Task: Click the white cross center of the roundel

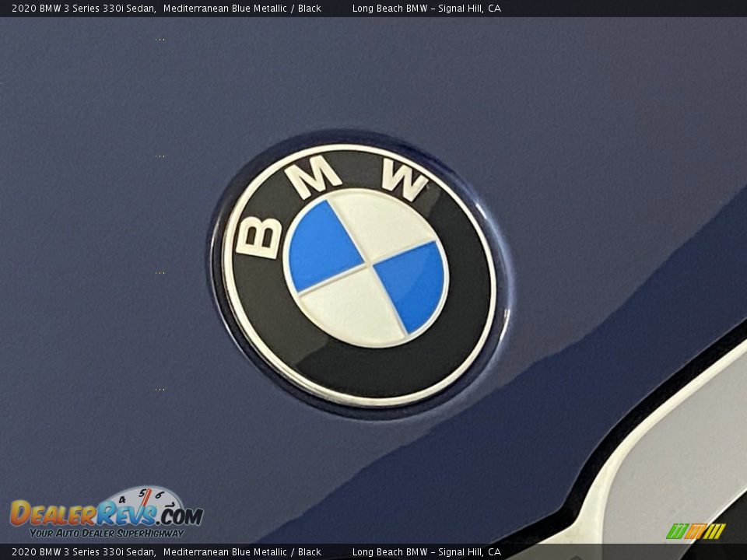Action: tap(366, 267)
